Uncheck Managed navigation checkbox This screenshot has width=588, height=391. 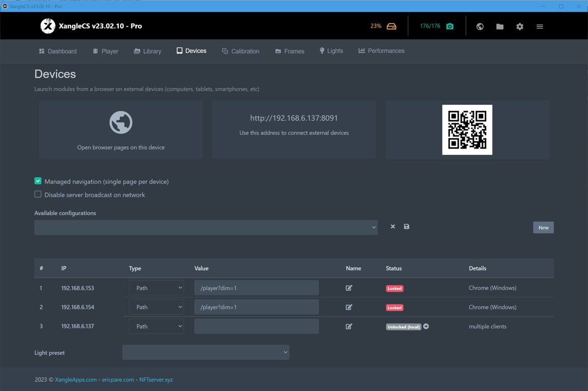(x=38, y=181)
